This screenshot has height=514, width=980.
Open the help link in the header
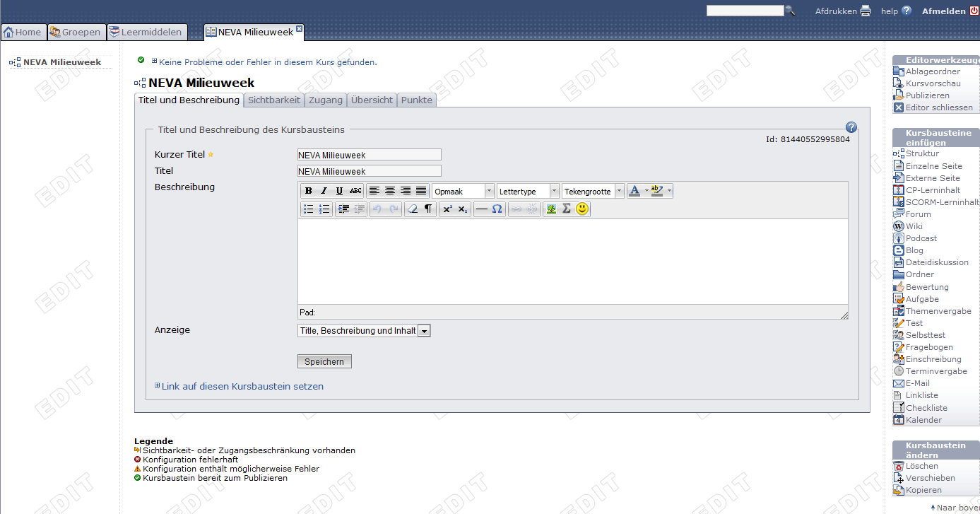tap(896, 11)
